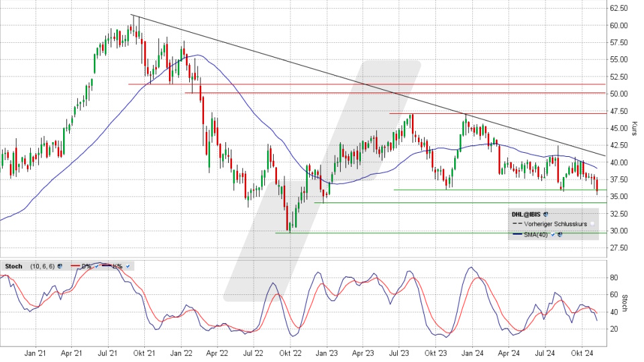
Task: Click the Stoch panel title
Action: point(13,266)
